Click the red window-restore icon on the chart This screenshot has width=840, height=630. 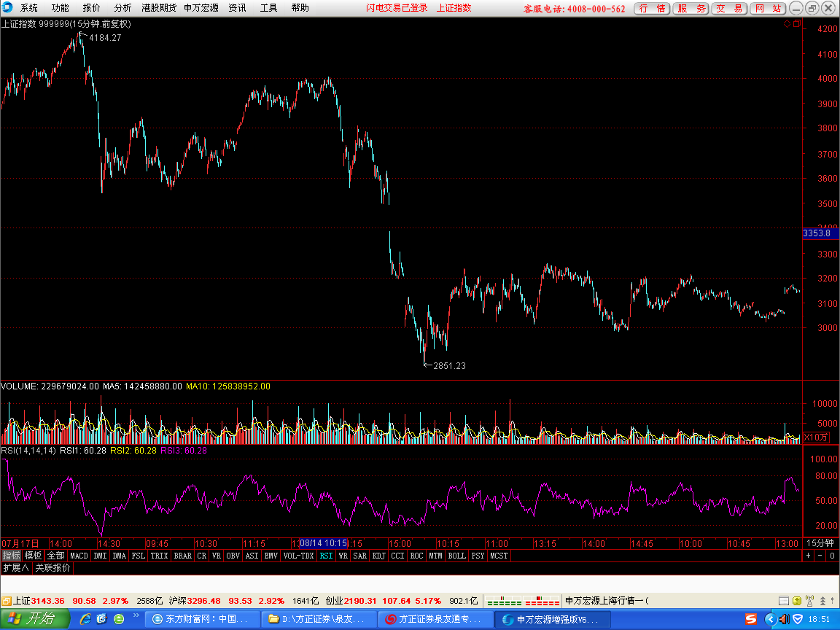(x=796, y=23)
